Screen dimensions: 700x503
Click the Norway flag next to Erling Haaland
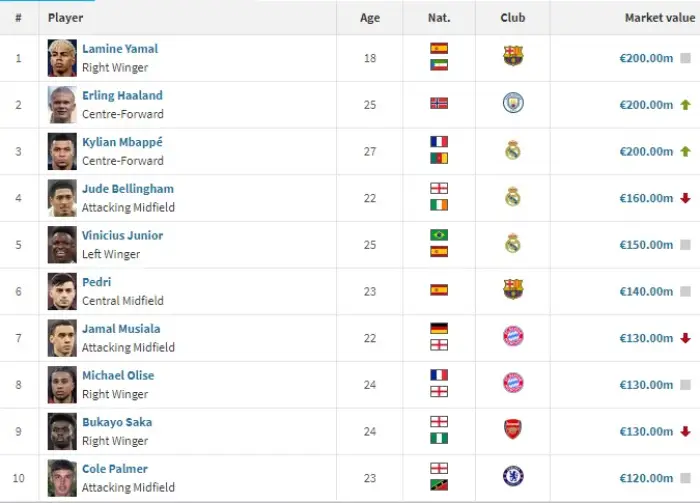coord(439,104)
